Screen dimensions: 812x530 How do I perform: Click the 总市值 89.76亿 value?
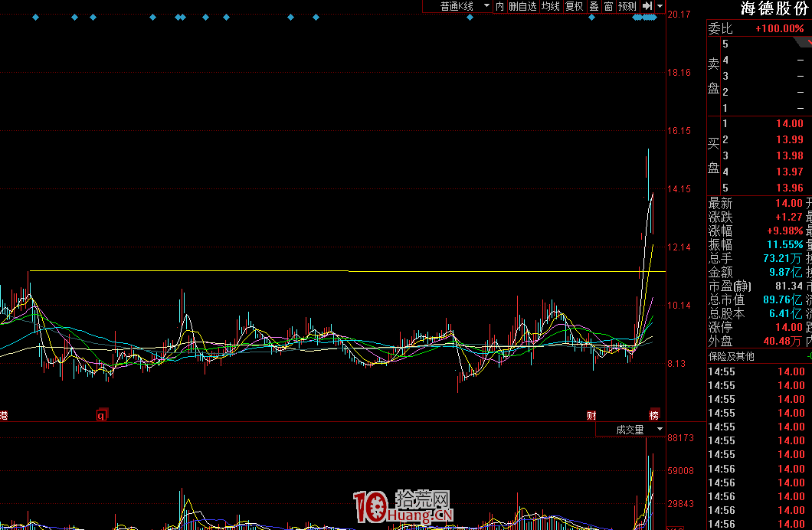click(782, 299)
